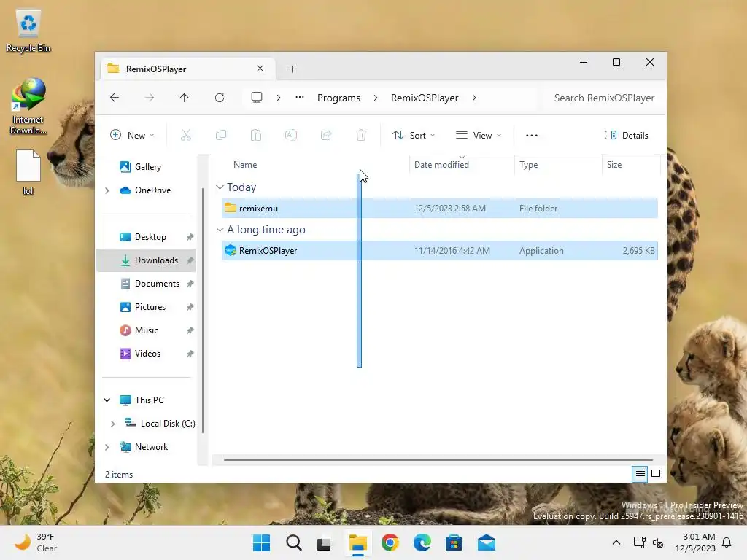Sort by the Type column header
Image resolution: width=747 pixels, height=560 pixels.
558,165
